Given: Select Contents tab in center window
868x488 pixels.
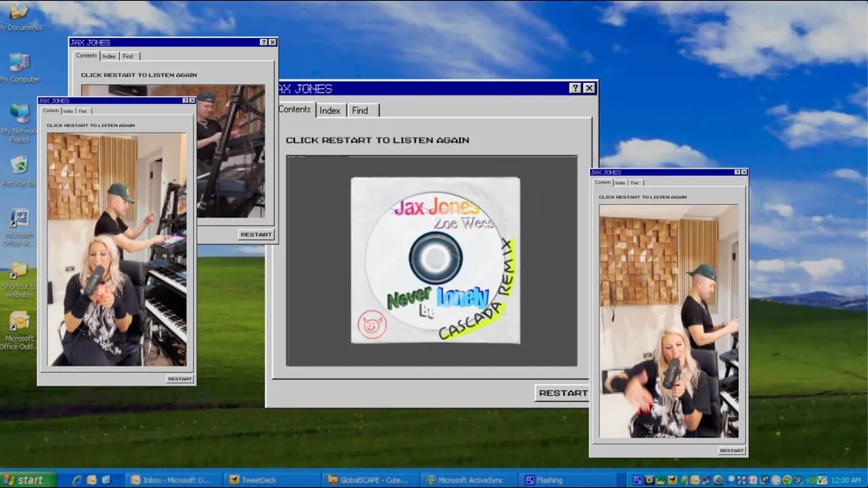Looking at the screenshot, I should point(295,110).
